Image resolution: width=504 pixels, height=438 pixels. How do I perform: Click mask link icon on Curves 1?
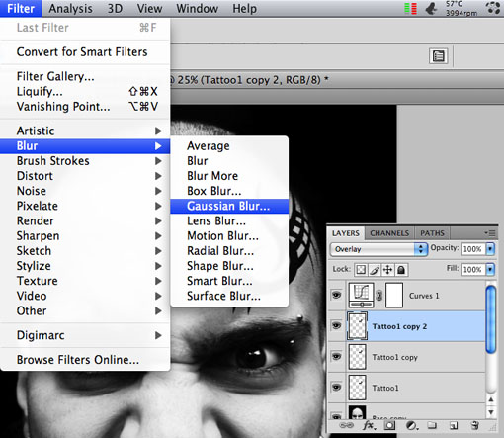pyautogui.click(x=379, y=296)
